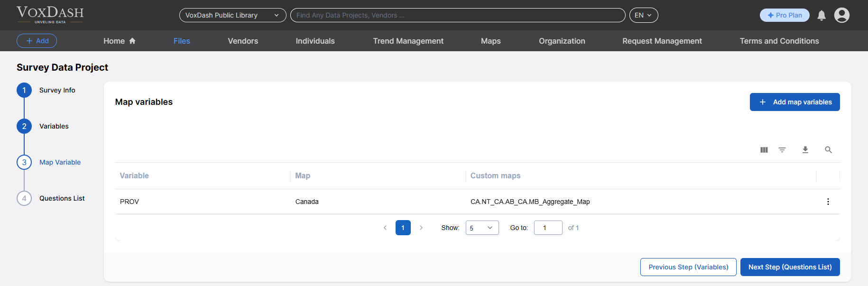The image size is (868, 286).
Task: Open Trend Management menu
Action: (x=408, y=41)
